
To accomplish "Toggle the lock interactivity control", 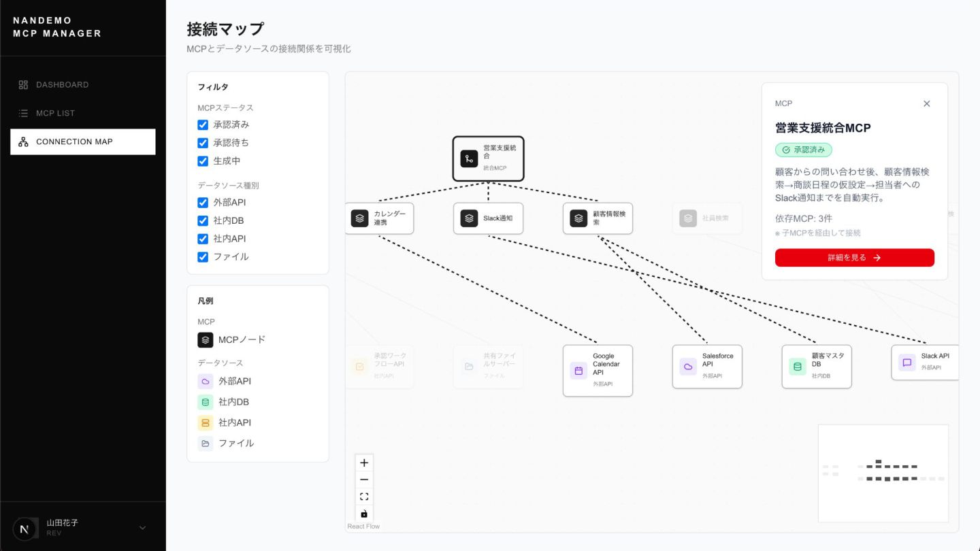I will [364, 514].
